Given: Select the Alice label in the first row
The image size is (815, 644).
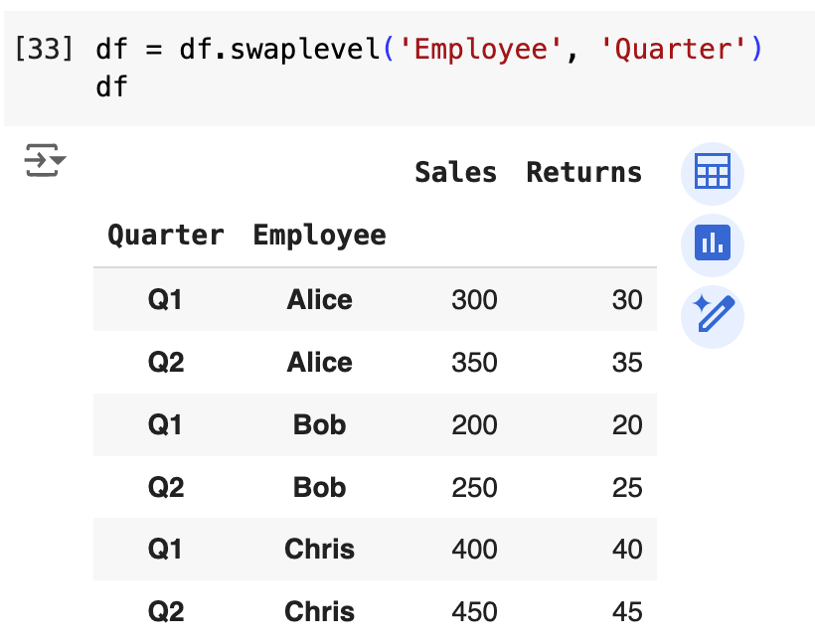Looking at the screenshot, I should point(319,300).
